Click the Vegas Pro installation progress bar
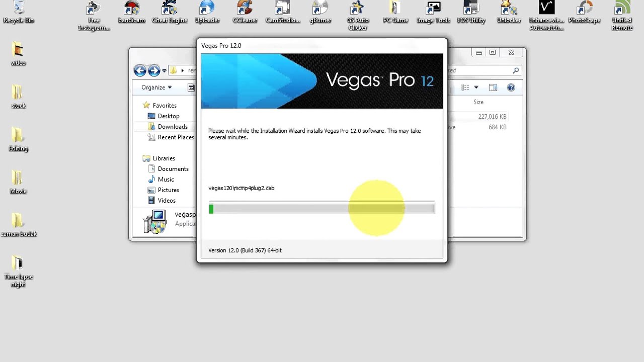644x362 pixels. [x=322, y=208]
